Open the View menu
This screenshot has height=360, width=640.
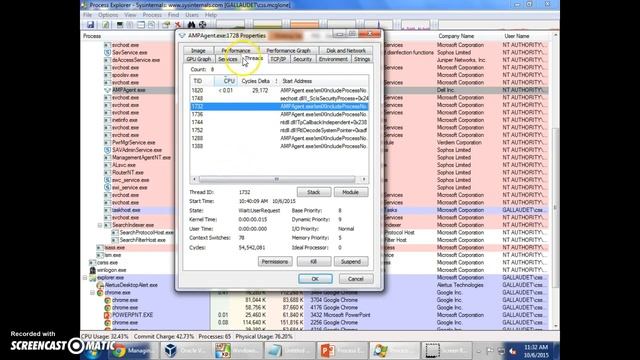click(130, 15)
